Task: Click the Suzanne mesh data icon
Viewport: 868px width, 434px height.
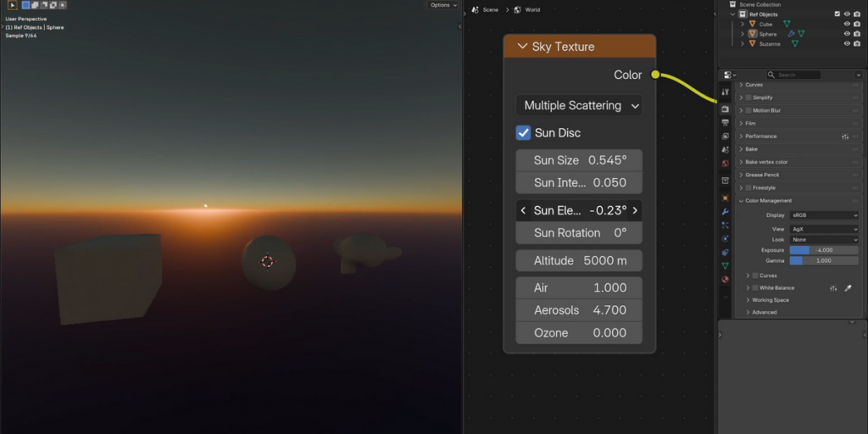Action: click(795, 44)
